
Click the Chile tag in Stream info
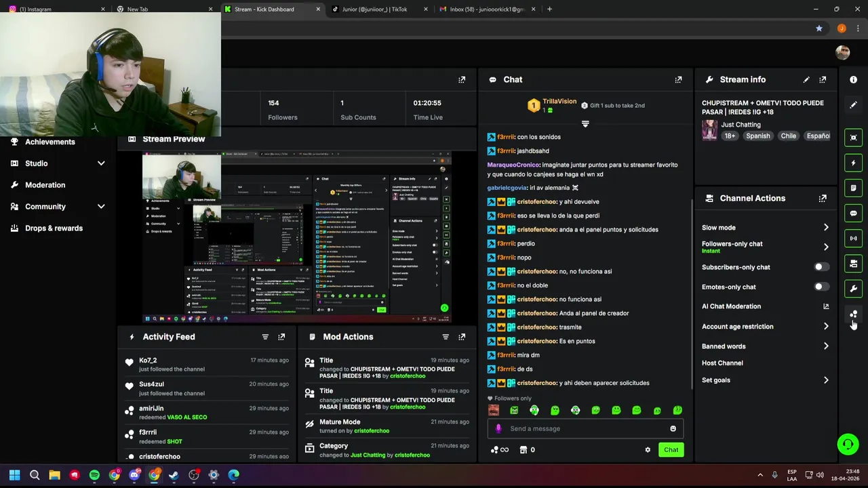click(x=788, y=136)
